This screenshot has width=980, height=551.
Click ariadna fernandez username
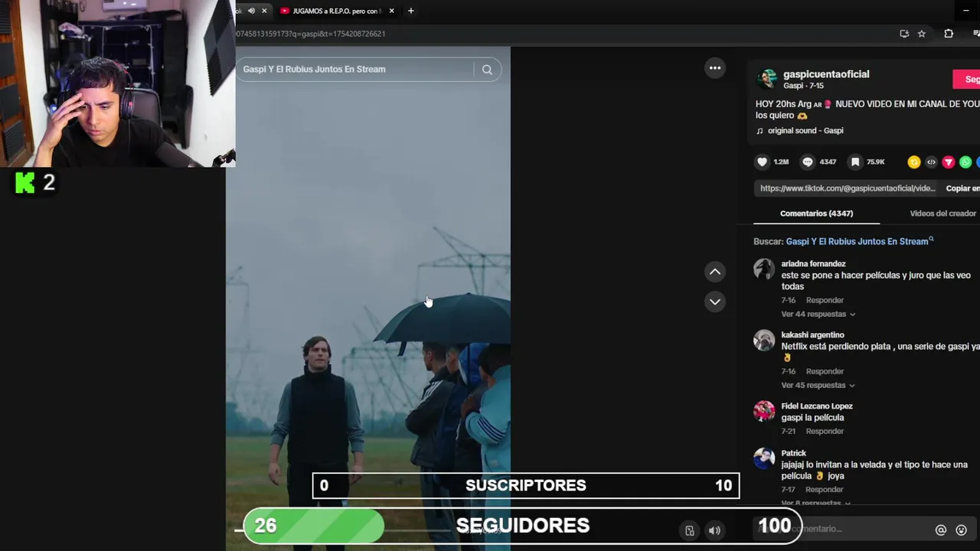pos(813,263)
